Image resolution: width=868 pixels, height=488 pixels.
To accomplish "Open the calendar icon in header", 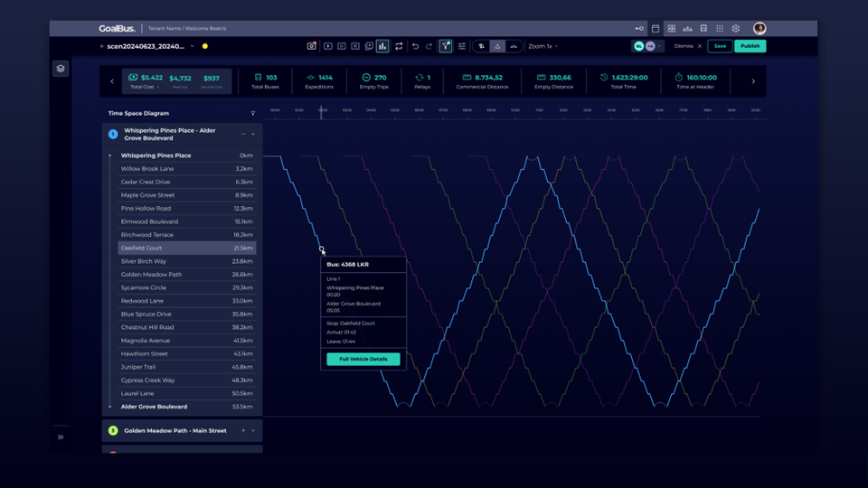I will coord(656,28).
